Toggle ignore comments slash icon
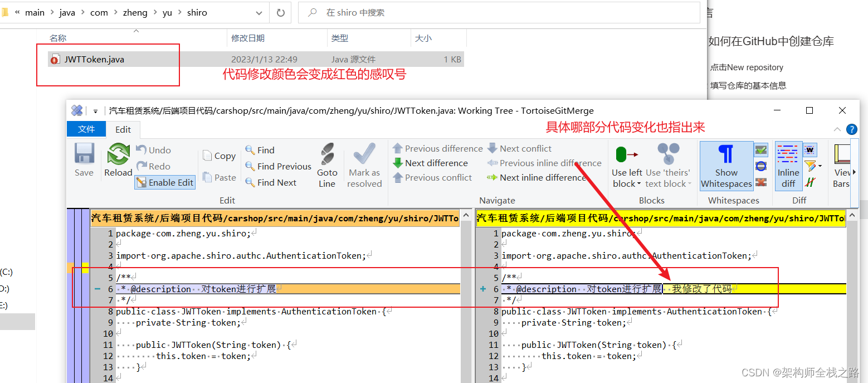 (811, 182)
